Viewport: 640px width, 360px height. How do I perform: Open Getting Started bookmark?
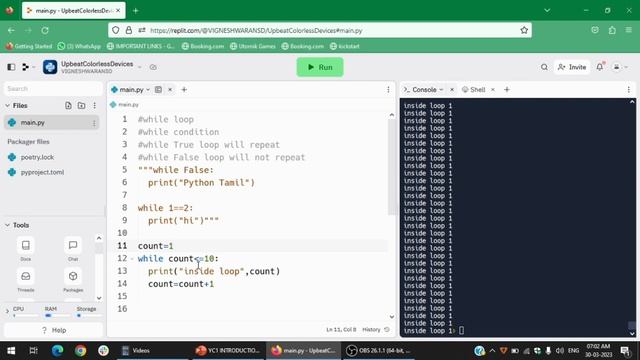pos(29,46)
